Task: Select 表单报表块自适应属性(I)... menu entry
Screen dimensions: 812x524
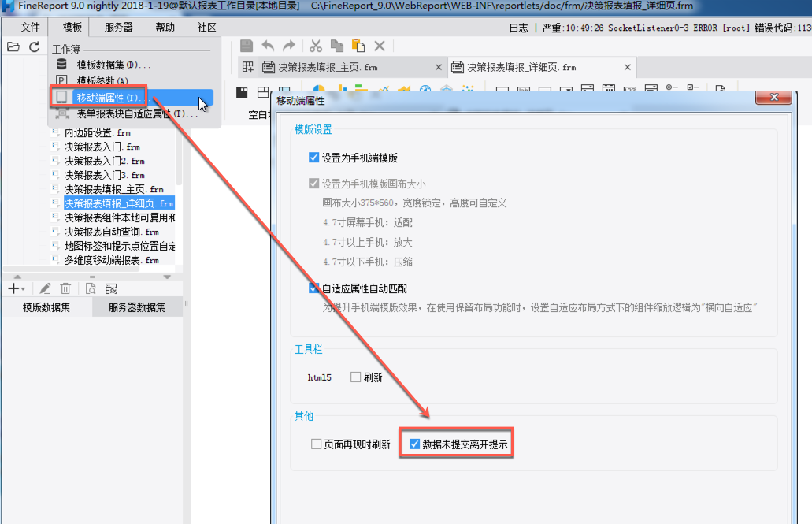Action: (134, 114)
